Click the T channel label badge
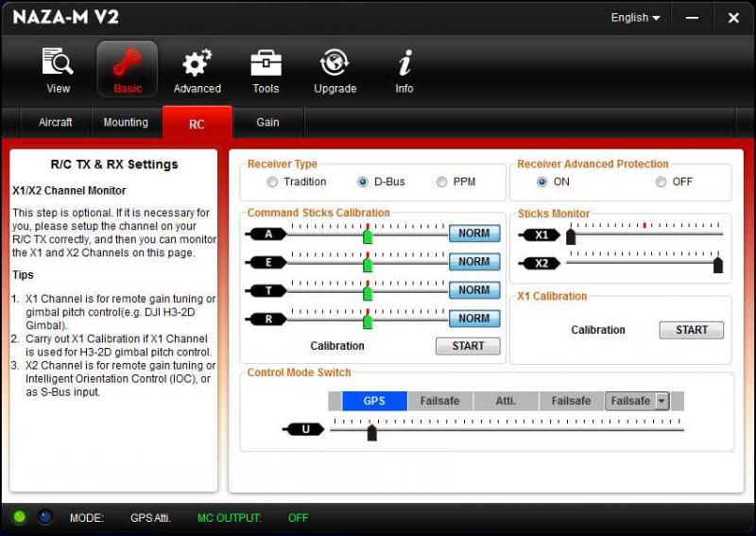Viewport: 756px width, 536px height. point(268,291)
